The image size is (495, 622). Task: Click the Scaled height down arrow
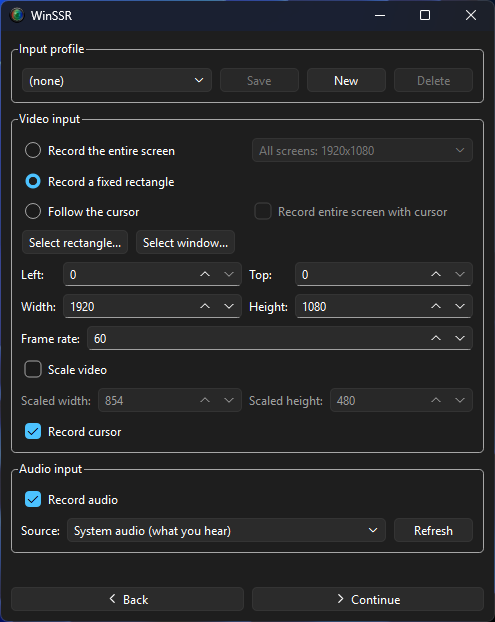(460, 401)
